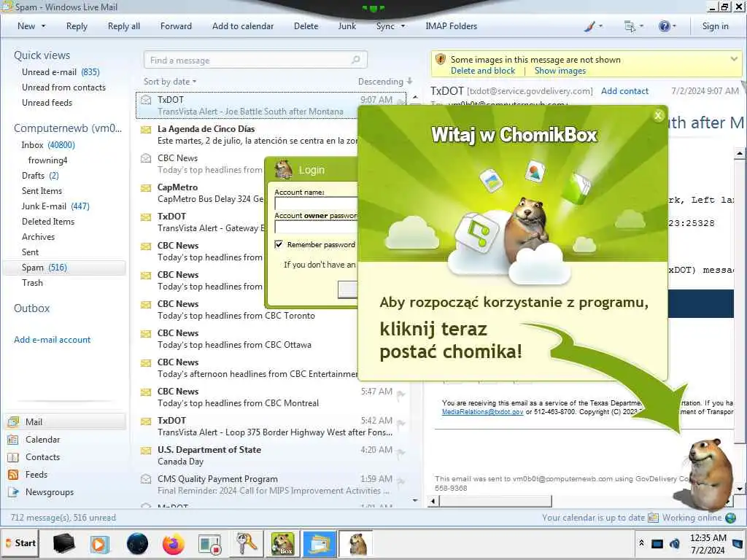
Task: Expand the image warning bar chevron
Action: (x=734, y=59)
